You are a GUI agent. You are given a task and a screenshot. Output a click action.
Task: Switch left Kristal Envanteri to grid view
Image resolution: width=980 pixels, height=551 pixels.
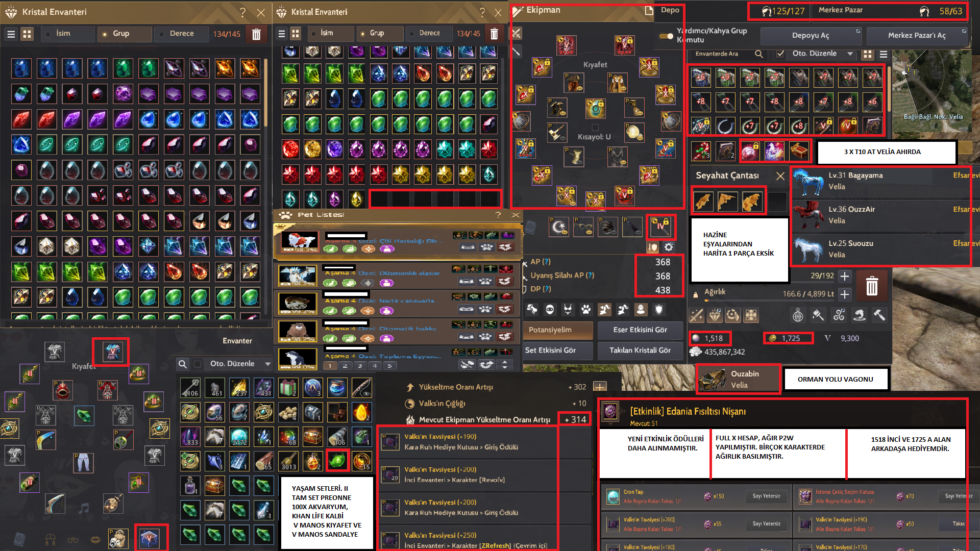pyautogui.click(x=27, y=34)
